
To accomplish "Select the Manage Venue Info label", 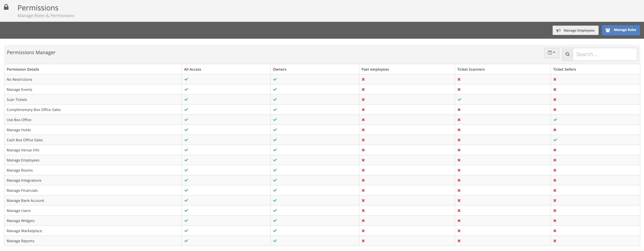I will (x=23, y=150).
